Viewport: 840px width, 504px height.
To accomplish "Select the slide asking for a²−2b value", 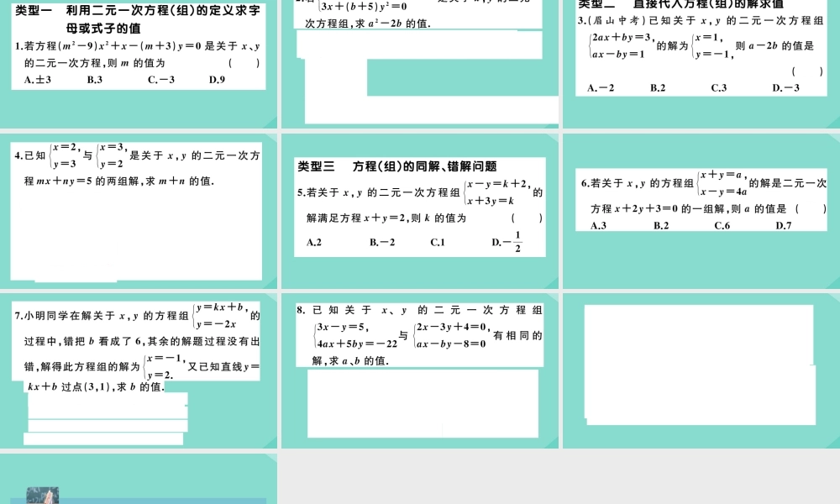I will point(420,64).
